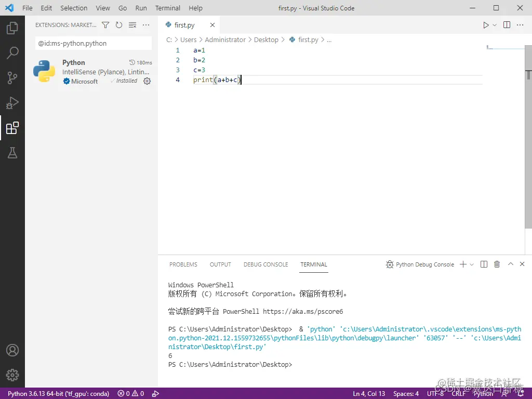
Task: Switch to the DEBUG CONSOLE tab
Action: (x=265, y=264)
